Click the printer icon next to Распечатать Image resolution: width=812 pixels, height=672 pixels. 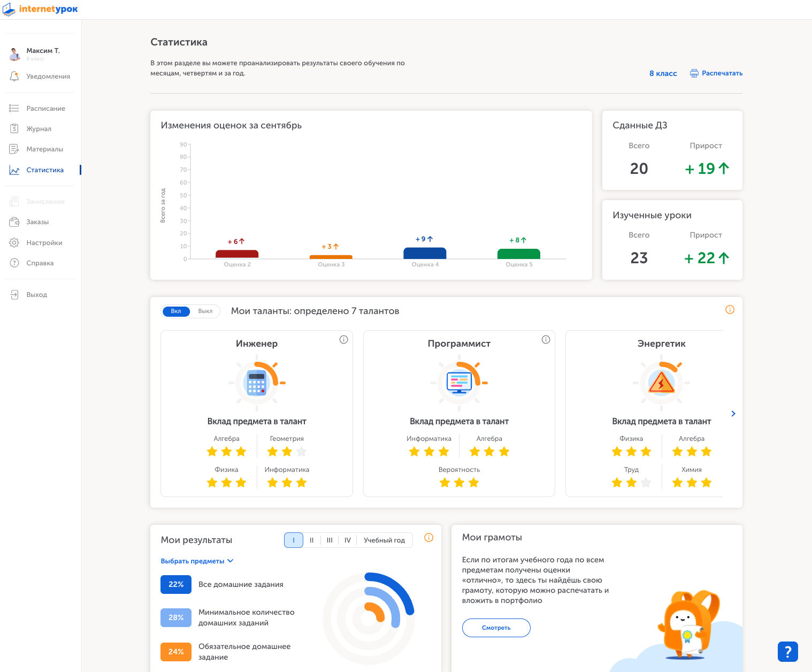694,73
